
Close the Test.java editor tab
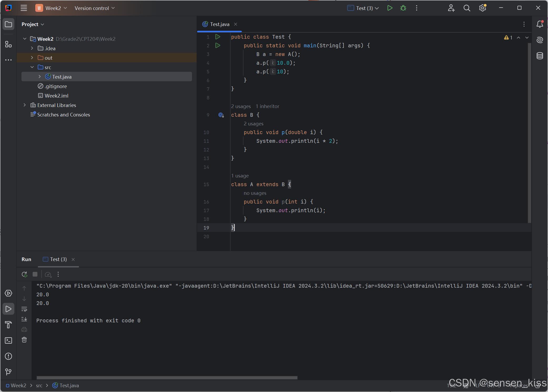tap(236, 24)
